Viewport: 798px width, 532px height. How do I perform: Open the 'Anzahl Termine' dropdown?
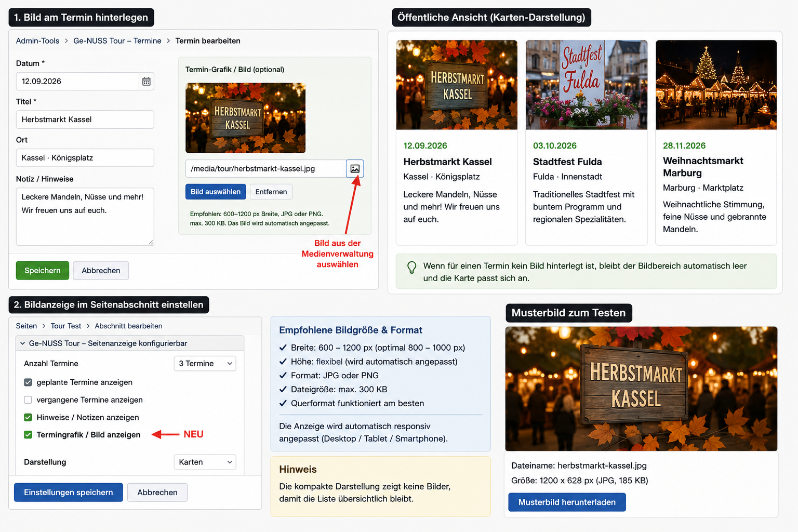[205, 364]
